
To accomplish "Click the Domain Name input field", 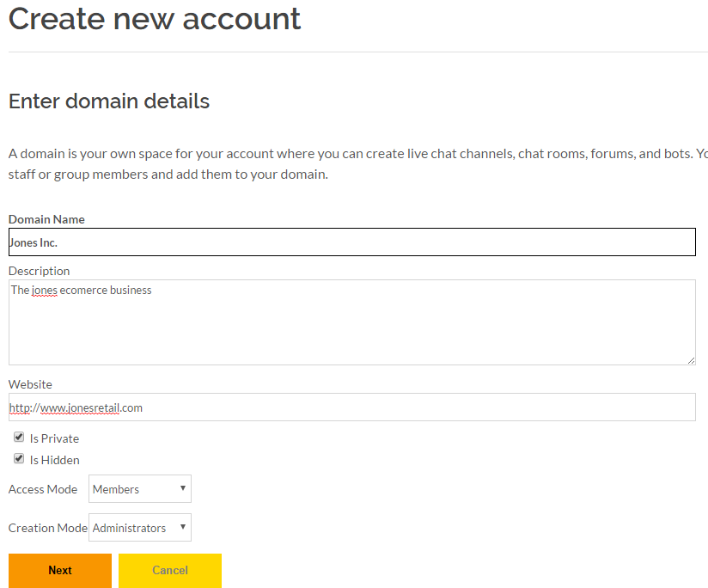I will (x=351, y=242).
